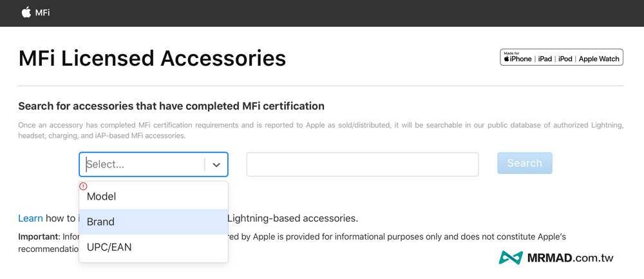Click the 'Important' note text
Viewport: 644px width, 279px height.
[x=39, y=236]
